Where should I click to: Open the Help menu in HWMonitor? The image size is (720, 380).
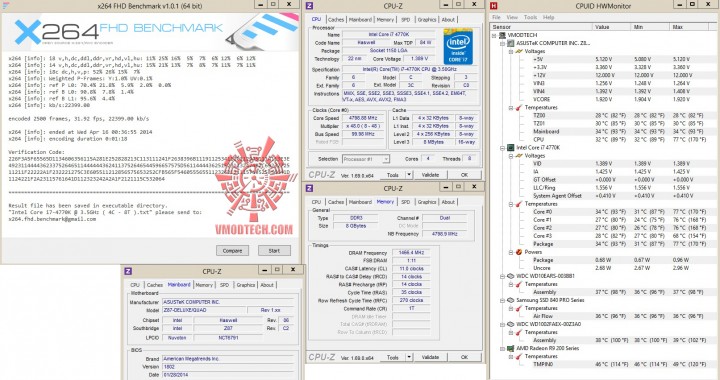(x=548, y=17)
